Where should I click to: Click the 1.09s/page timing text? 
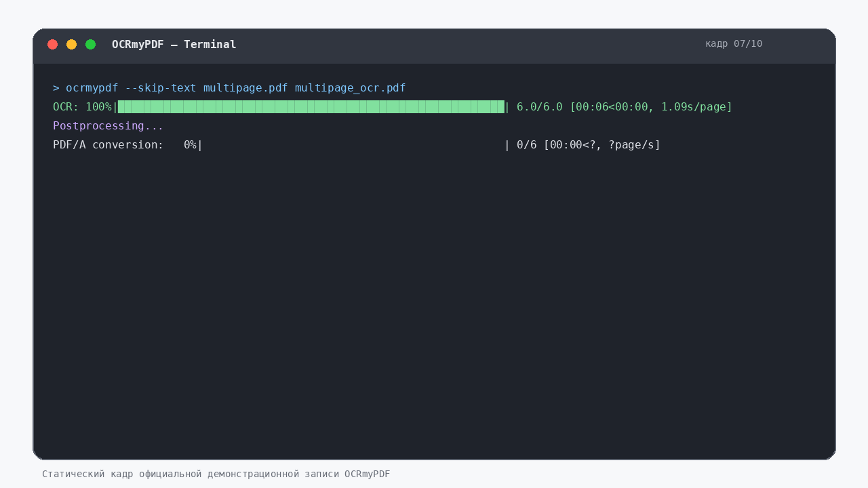click(x=694, y=107)
